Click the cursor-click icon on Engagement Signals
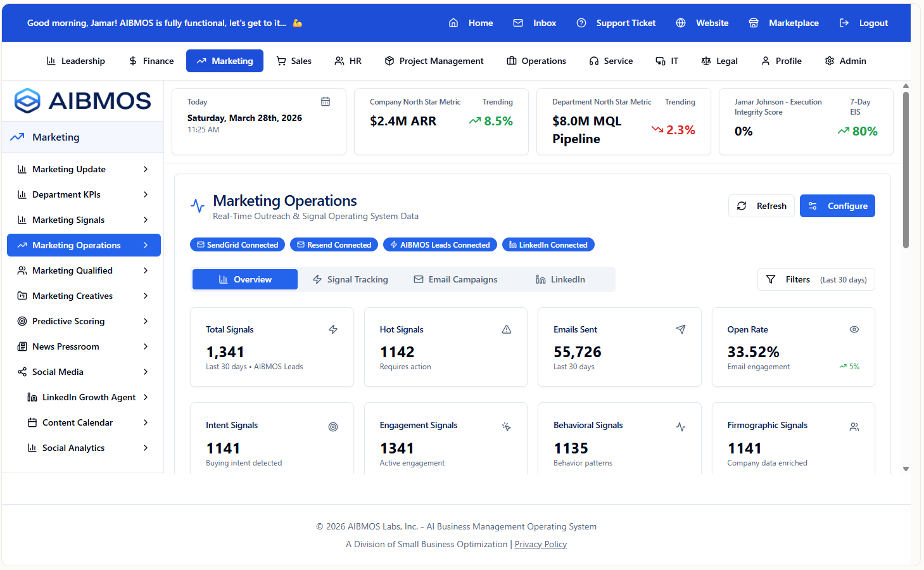924x570 pixels. [x=507, y=427]
